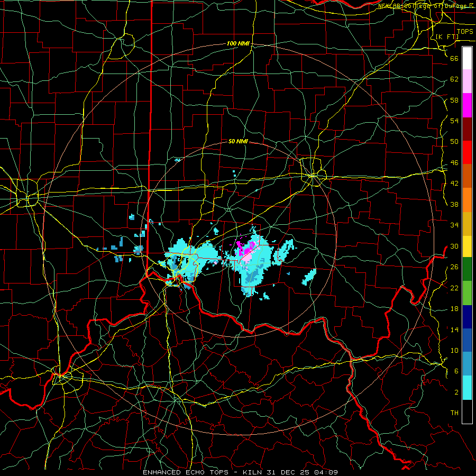Screen dimensions: 476x476
Task: Click the legend value "2"
Action: point(456,392)
